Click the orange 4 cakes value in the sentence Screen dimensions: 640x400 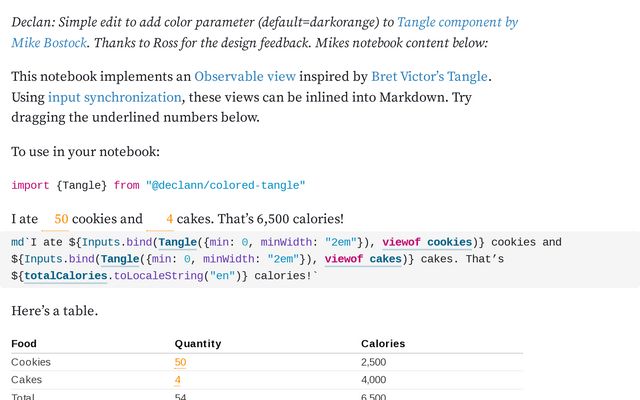169,219
